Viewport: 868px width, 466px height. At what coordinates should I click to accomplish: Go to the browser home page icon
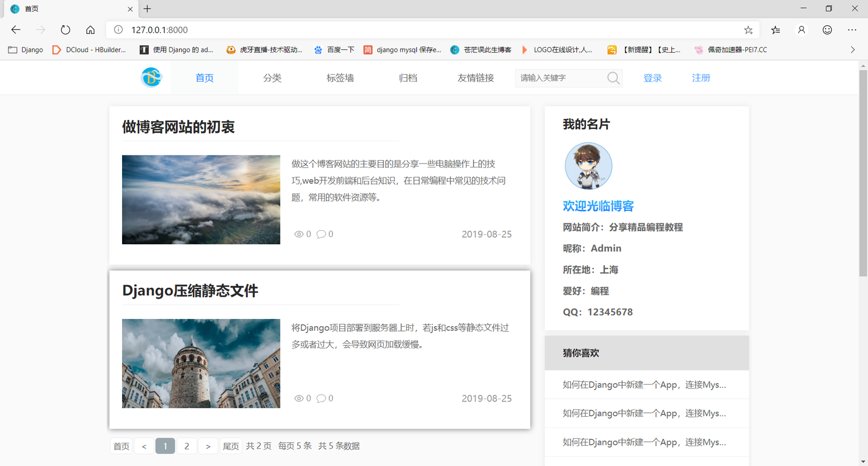click(x=90, y=30)
